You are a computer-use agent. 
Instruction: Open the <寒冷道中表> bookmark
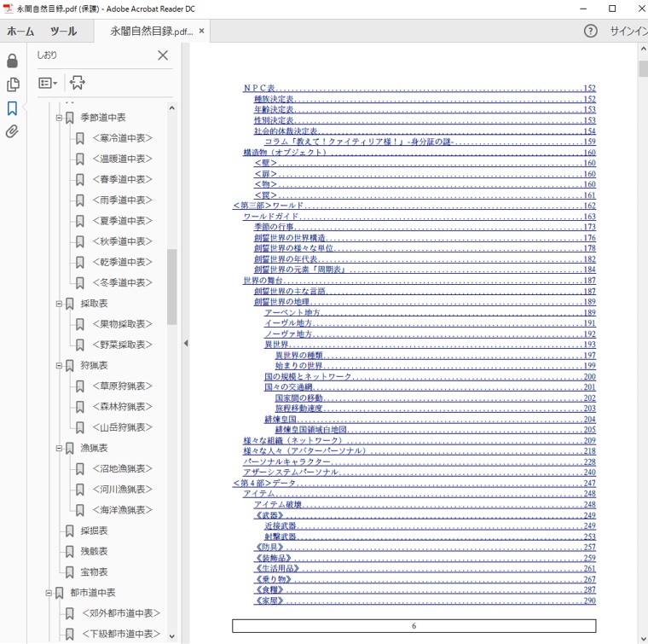122,138
